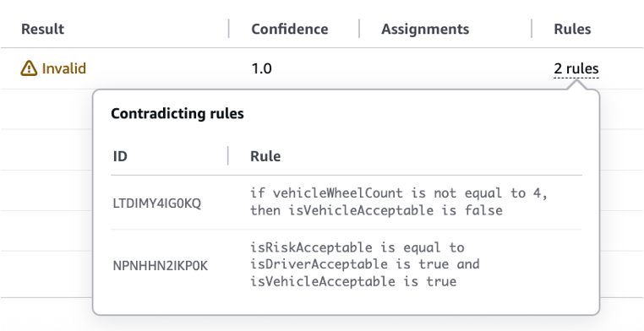The height and width of the screenshot is (331, 644).
Task: Click the Rules column header
Action: pos(572,29)
